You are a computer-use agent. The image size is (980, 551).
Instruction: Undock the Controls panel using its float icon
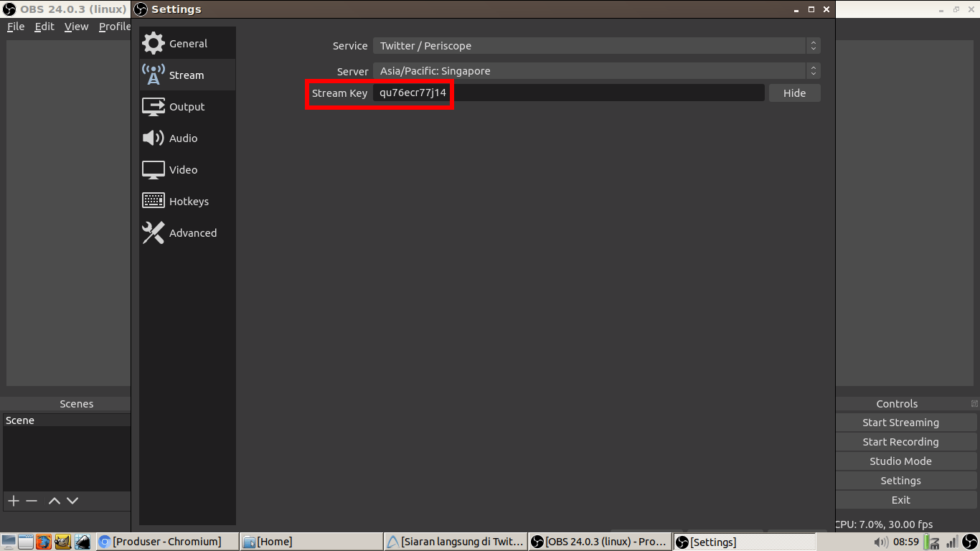[974, 404]
